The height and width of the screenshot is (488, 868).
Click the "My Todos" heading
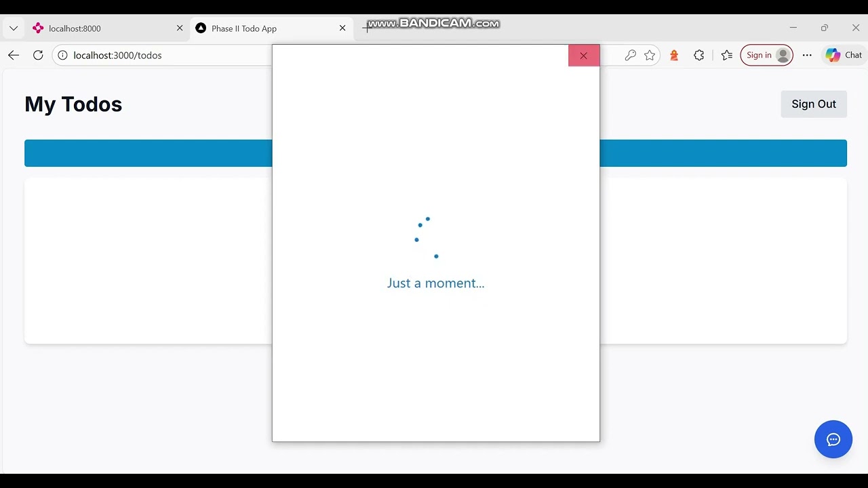(73, 104)
